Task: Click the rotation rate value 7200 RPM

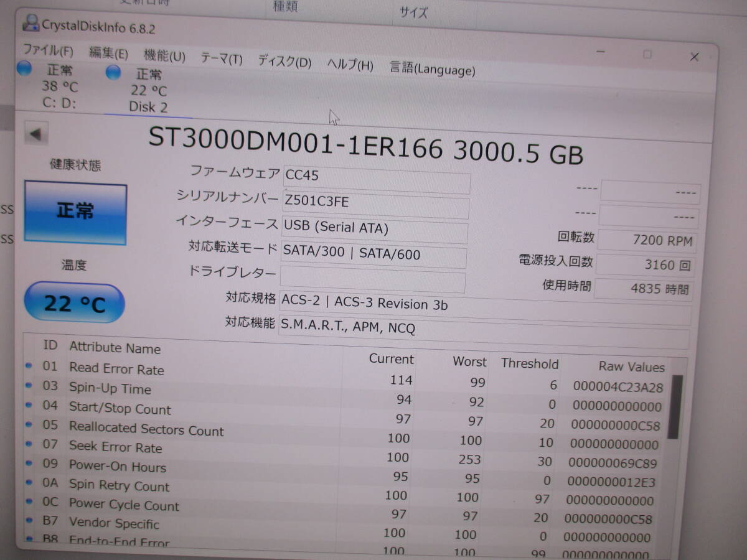Action: click(646, 240)
